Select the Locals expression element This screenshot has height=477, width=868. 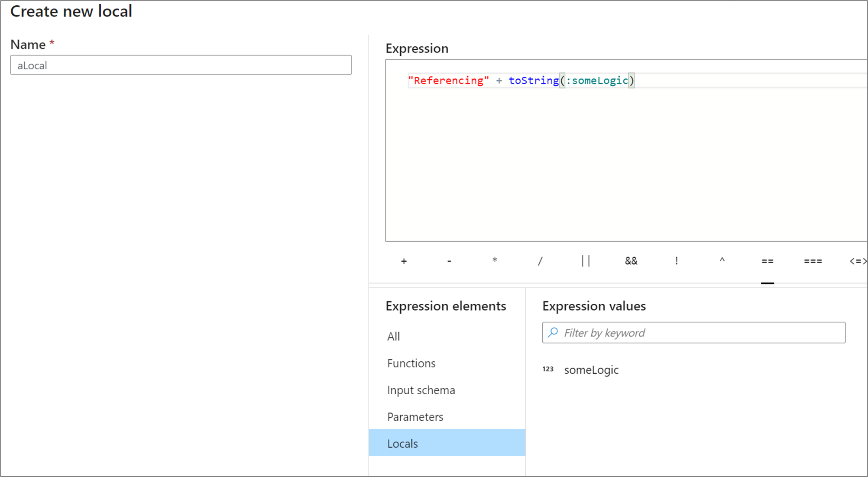tap(403, 444)
